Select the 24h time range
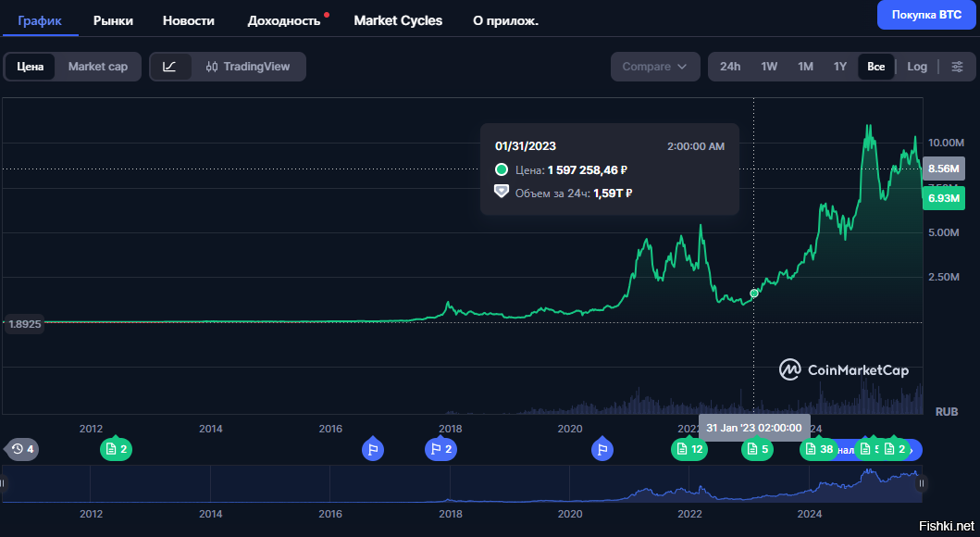Screen dimensions: 980x537 pyautogui.click(x=730, y=67)
